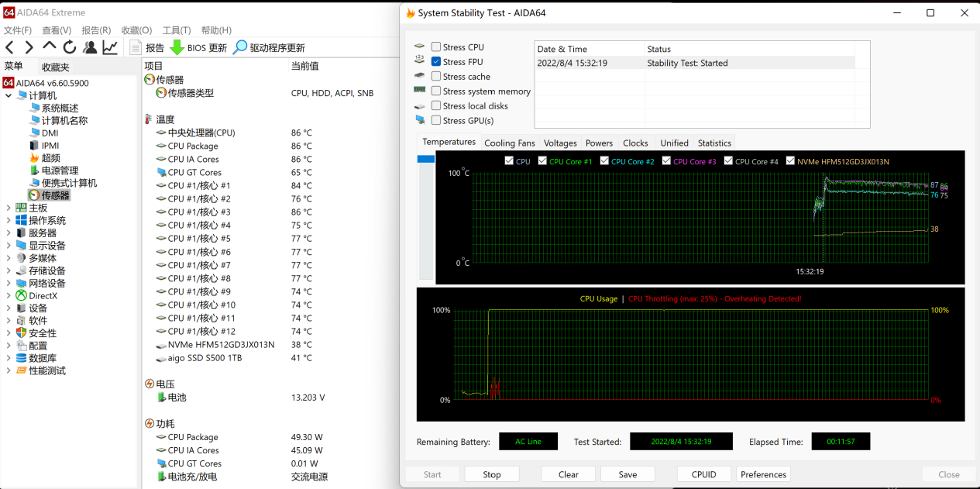
Task: Hide the CPU Core #3 graph line
Action: coord(665,161)
